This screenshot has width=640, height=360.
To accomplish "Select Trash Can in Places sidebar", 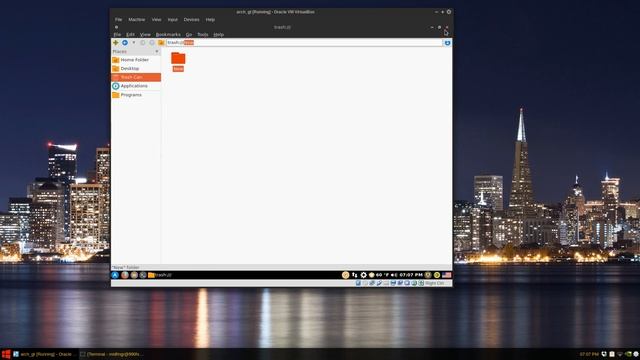I will tap(136, 77).
